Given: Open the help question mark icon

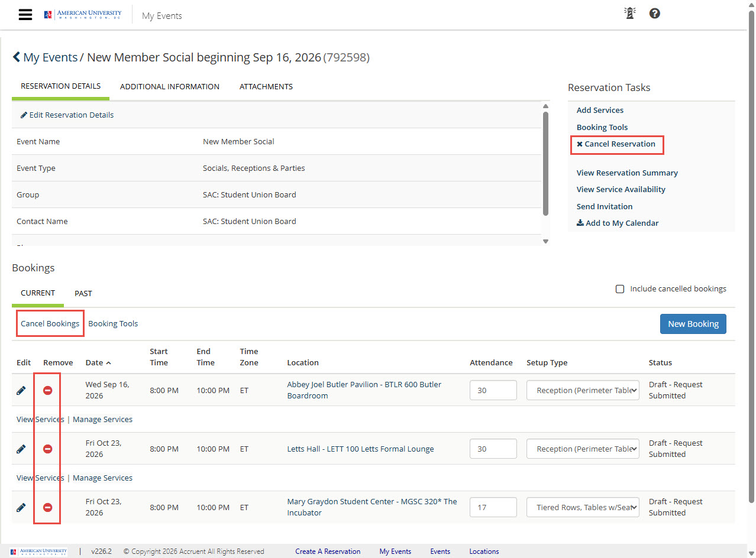Looking at the screenshot, I should click(x=654, y=13).
